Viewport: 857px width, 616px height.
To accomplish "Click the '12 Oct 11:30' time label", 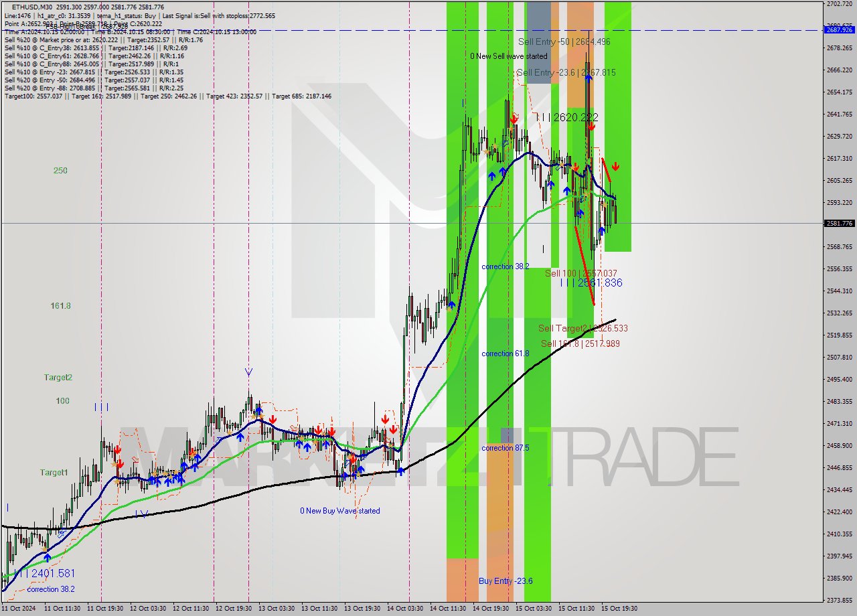I will 190,609.
